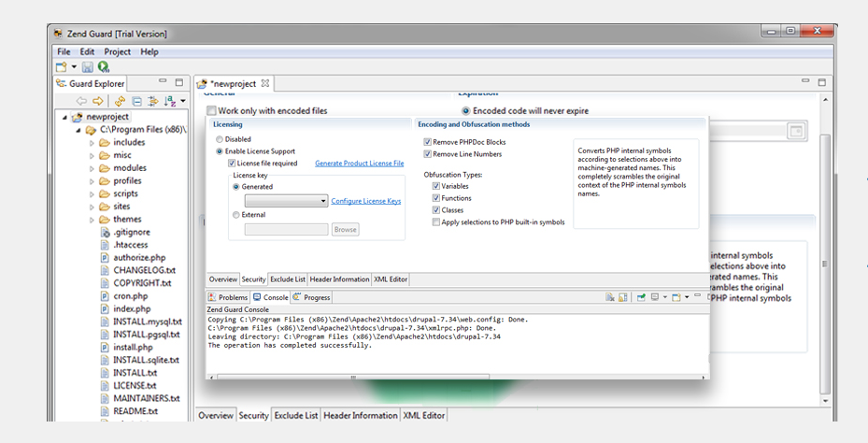The width and height of the screenshot is (868, 443).
Task: Click the grey Back arrow in Guard Explorer
Action: [x=81, y=101]
